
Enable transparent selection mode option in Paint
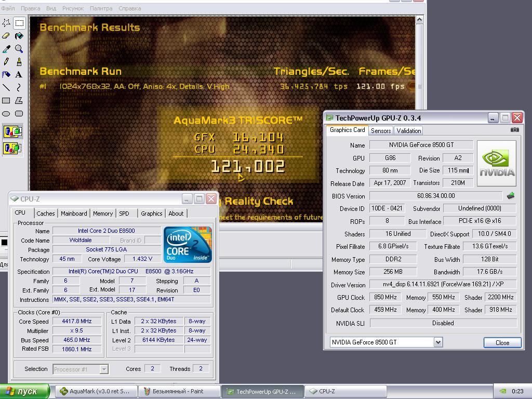pos(12,148)
